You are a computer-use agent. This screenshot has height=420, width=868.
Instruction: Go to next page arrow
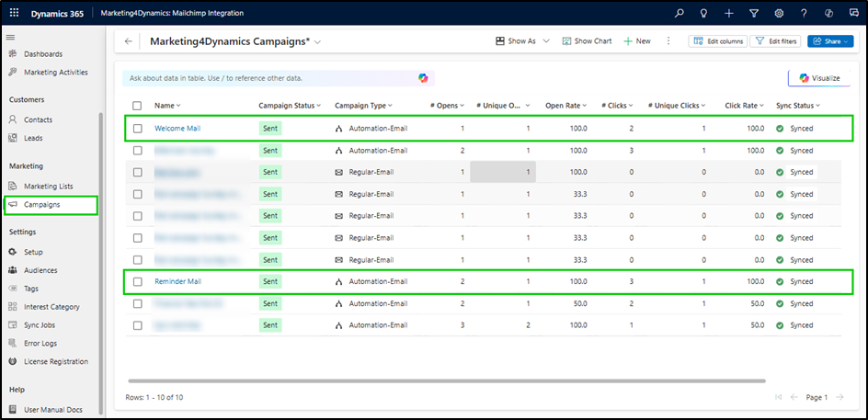[839, 397]
